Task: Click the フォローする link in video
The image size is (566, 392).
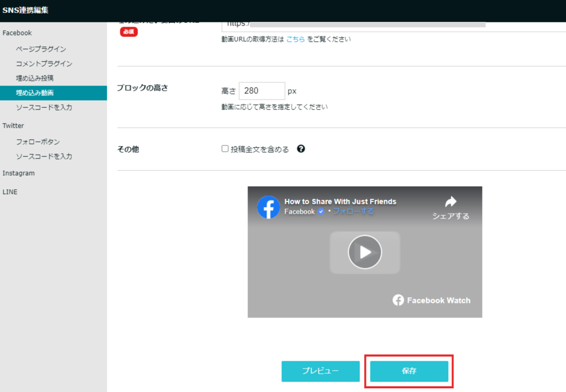Action: coord(353,211)
